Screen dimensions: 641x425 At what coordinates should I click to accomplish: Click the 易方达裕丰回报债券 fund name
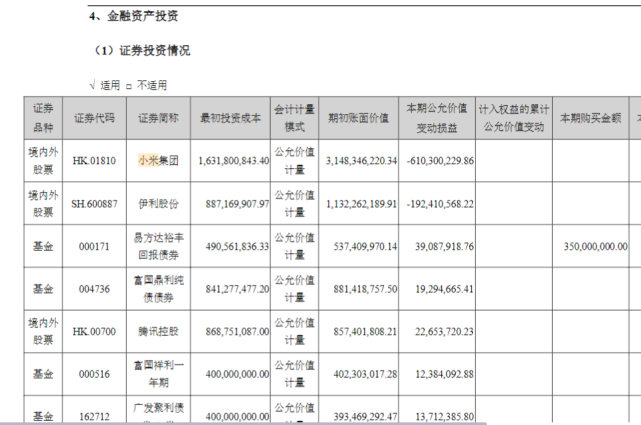[158, 246]
